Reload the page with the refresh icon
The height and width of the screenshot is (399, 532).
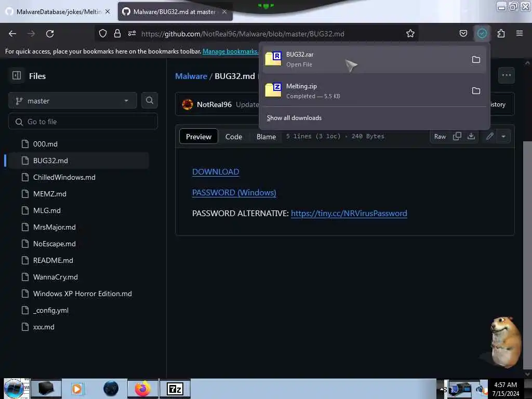pos(50,34)
